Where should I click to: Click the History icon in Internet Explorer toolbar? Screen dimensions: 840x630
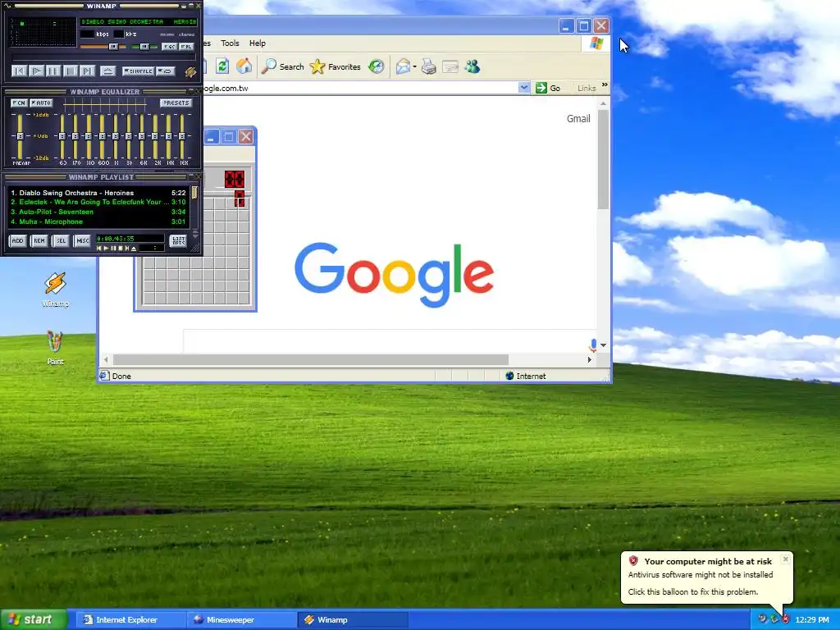point(377,66)
